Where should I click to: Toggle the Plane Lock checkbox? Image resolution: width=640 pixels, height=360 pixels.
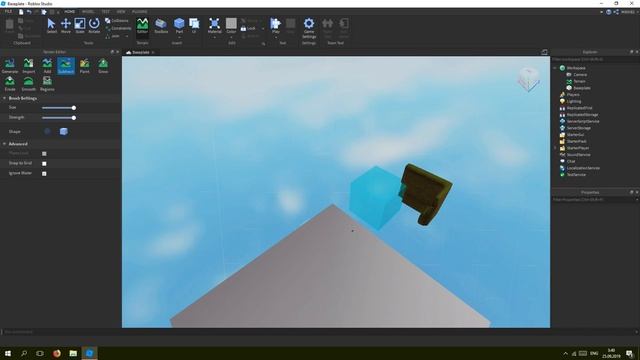(x=44, y=153)
